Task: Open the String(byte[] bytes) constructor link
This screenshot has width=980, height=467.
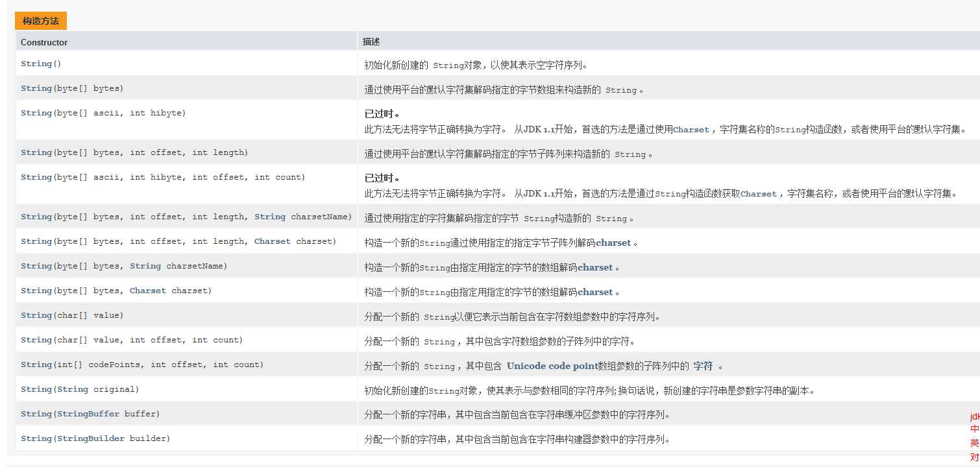Action: coord(36,88)
